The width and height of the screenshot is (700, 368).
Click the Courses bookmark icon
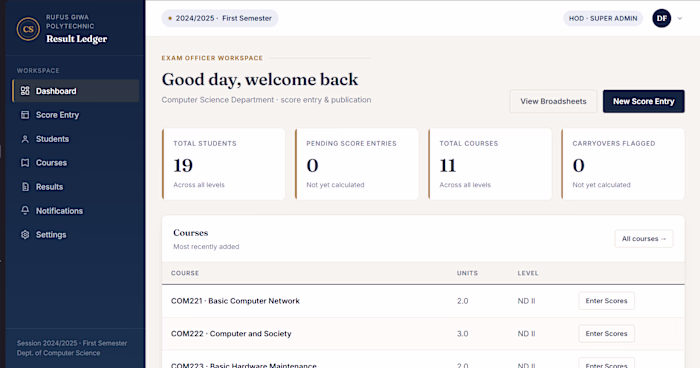pos(25,163)
